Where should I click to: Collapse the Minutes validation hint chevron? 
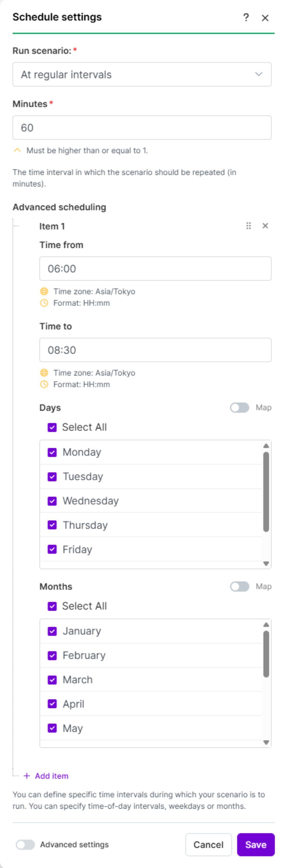[x=17, y=150]
